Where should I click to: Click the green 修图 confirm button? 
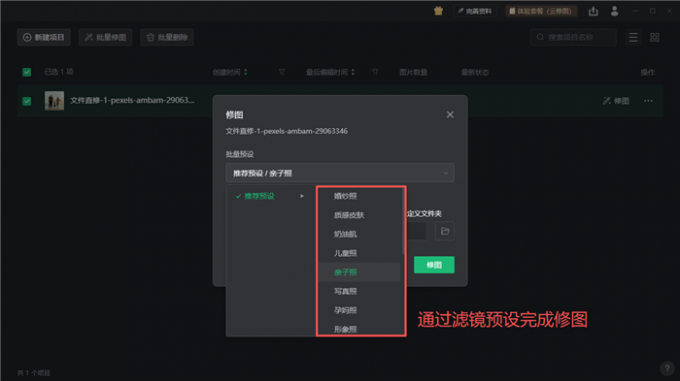pos(434,265)
